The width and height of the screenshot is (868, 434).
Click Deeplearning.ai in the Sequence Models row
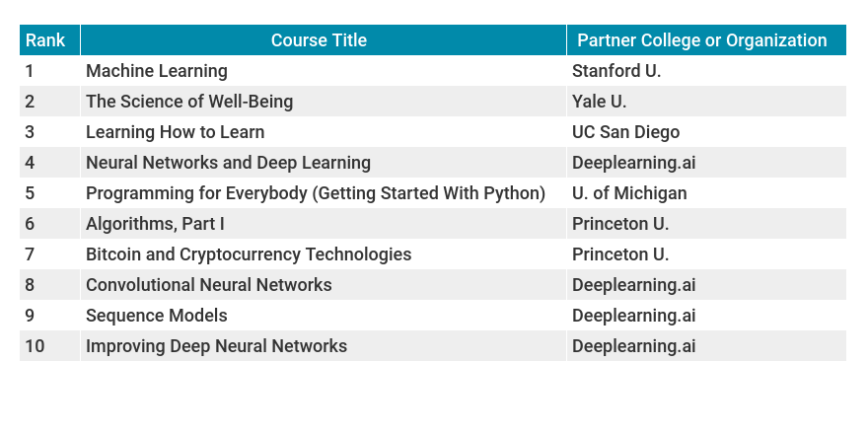[634, 316]
